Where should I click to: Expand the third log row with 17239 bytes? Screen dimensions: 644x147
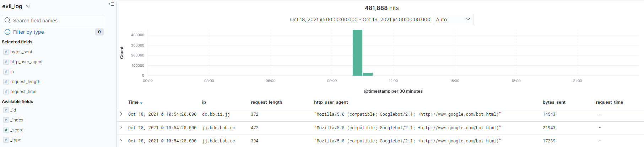(121, 141)
